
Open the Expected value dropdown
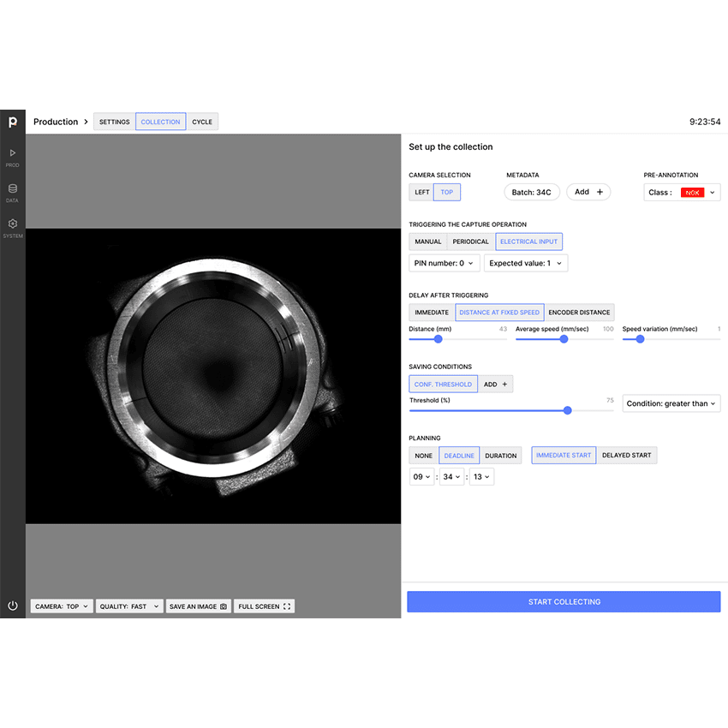point(525,263)
